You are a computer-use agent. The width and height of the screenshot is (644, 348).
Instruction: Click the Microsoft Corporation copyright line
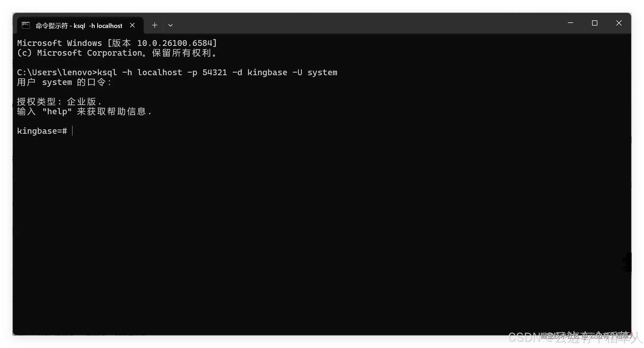(x=117, y=53)
